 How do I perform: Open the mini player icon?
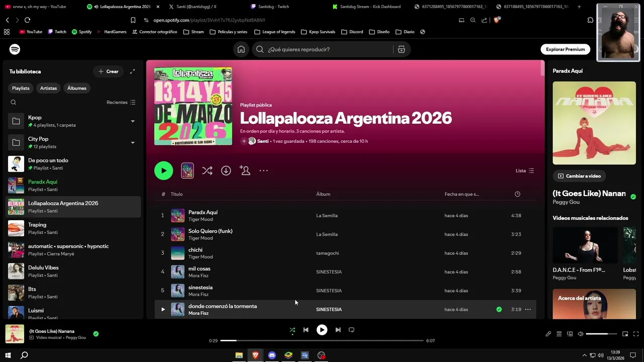pyautogui.click(x=625, y=334)
